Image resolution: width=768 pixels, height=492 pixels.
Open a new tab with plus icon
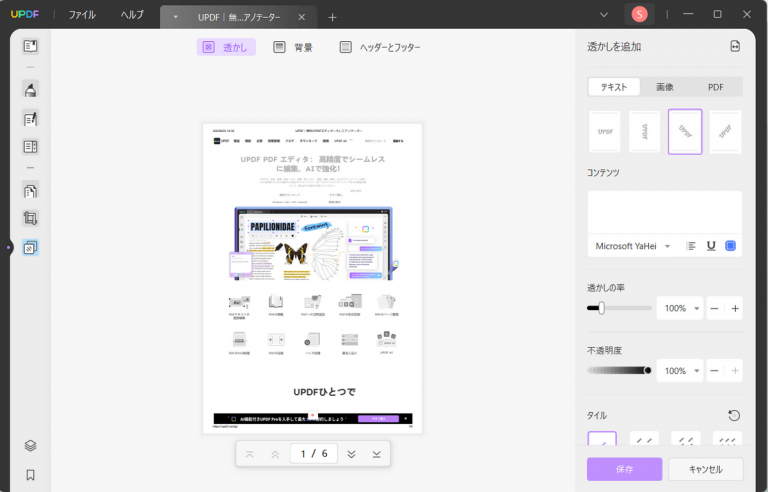point(333,18)
